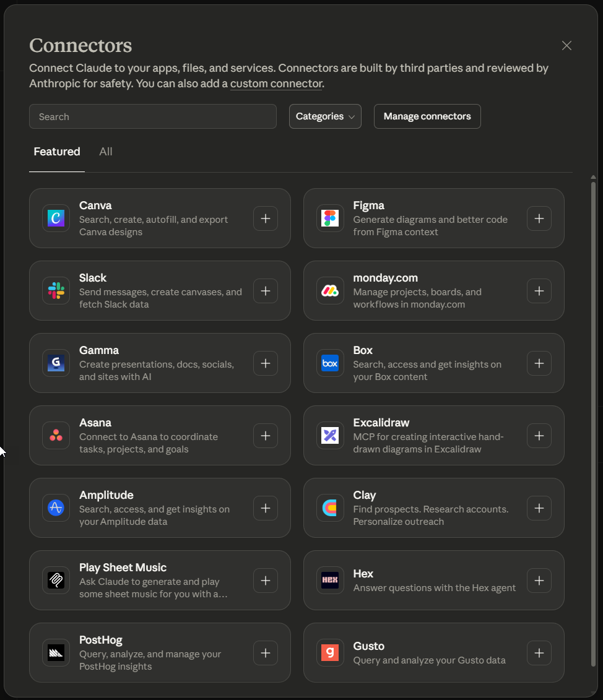This screenshot has height=700, width=603.
Task: Click the Figma logo icon
Action: coord(330,218)
